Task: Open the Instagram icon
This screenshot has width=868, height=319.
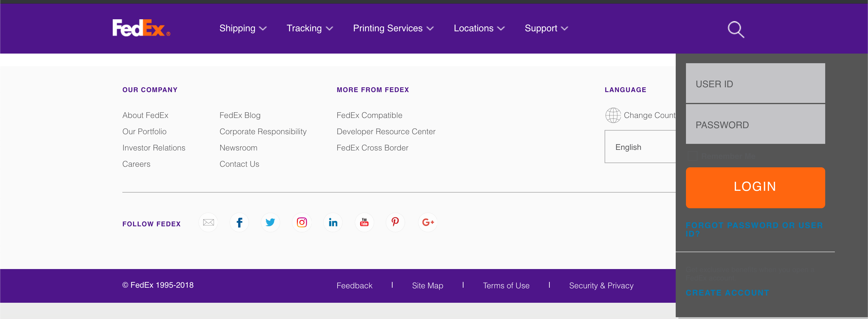Action: coord(302,222)
